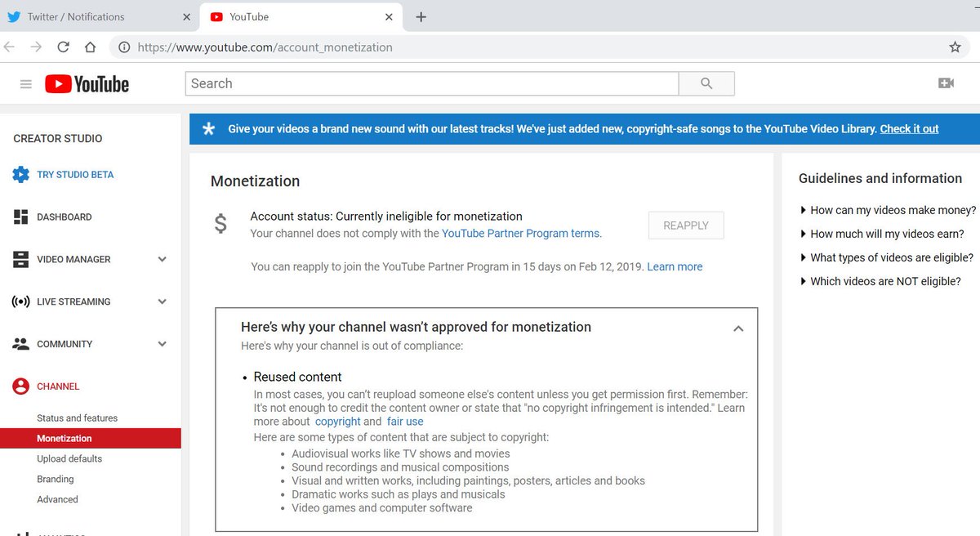Click the Video Manager icon
This screenshot has height=536, width=980.
pos(21,259)
